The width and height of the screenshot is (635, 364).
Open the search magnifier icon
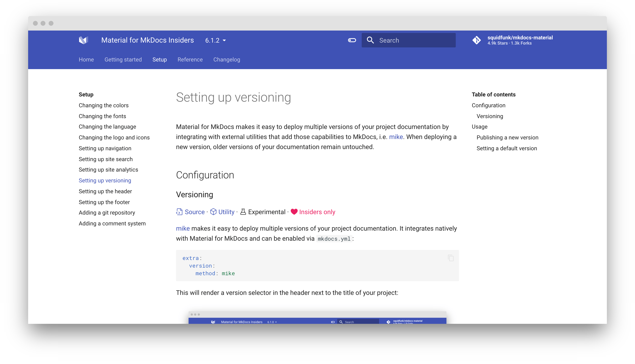point(370,40)
